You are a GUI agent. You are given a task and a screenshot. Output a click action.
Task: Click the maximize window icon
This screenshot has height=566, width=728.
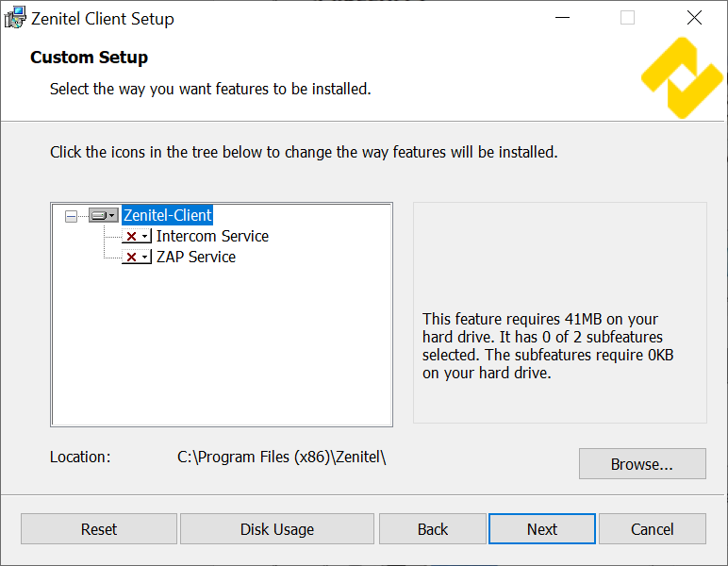[627, 18]
